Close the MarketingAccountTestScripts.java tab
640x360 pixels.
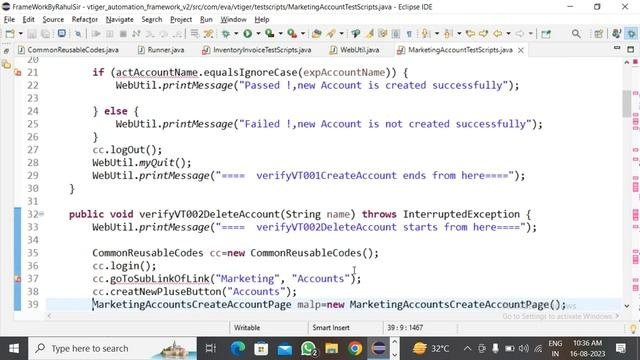(x=521, y=50)
